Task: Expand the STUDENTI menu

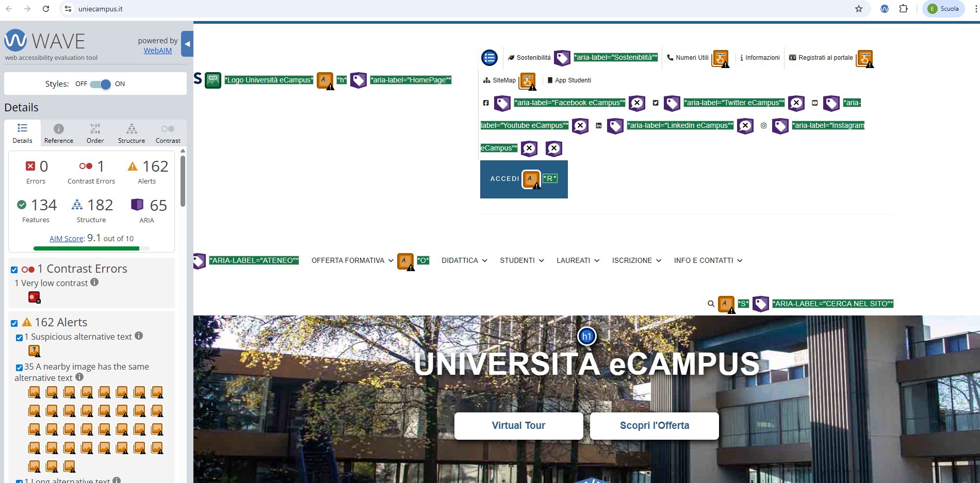Action: (522, 261)
